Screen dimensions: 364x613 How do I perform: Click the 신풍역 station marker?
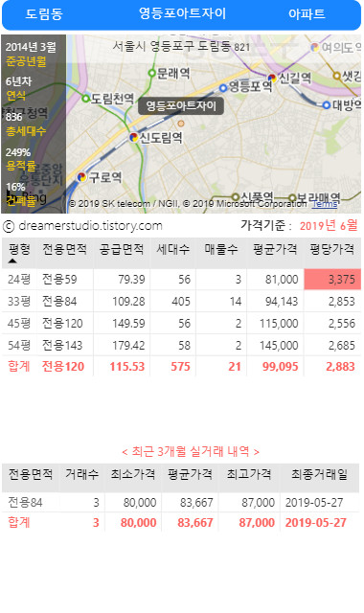[236, 196]
